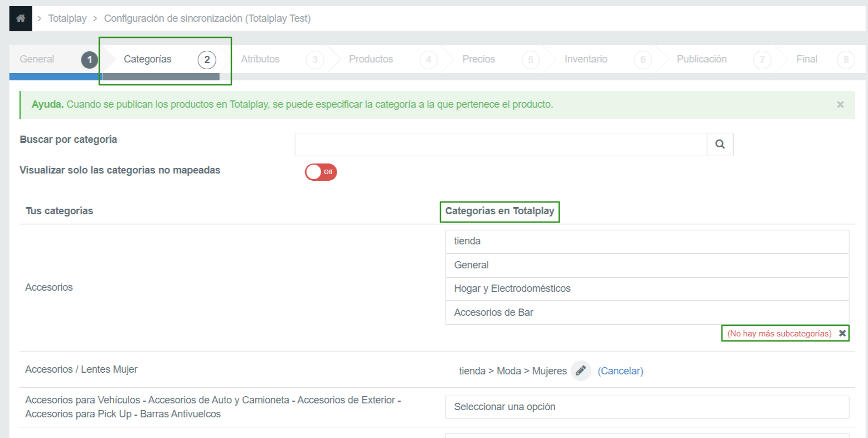Dismiss the green Ayuda help banner
This screenshot has height=438, width=868.
pyautogui.click(x=840, y=104)
